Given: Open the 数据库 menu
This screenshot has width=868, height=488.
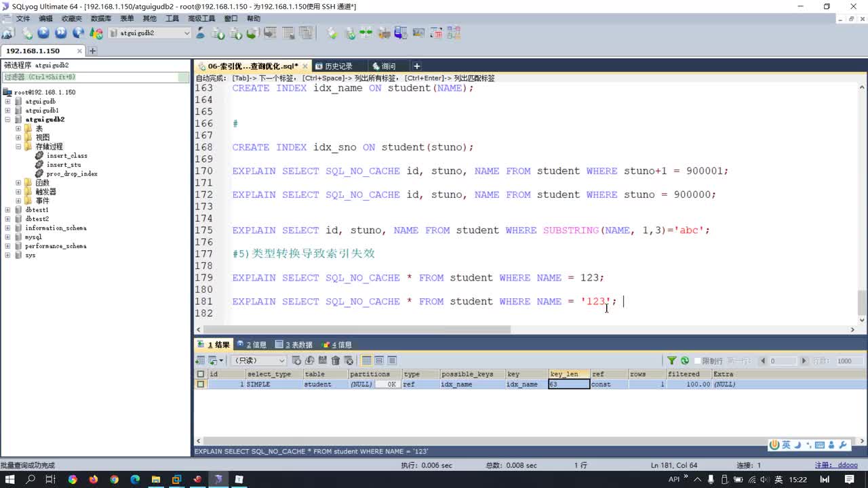Looking at the screenshot, I should coord(101,18).
